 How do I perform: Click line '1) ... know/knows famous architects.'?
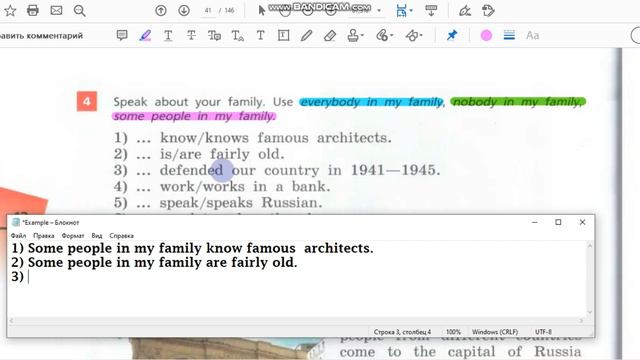(253, 138)
